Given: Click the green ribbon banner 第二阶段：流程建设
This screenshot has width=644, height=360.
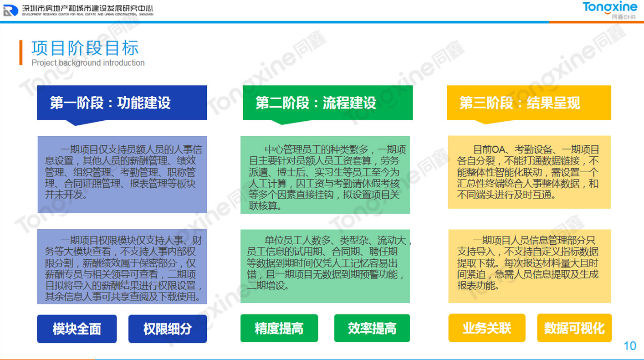Looking at the screenshot, I should 327,103.
